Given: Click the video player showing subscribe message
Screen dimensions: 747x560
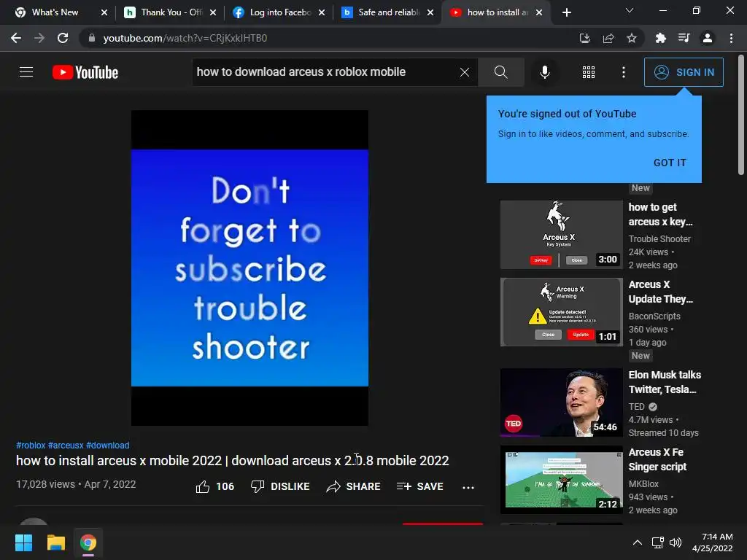Looking at the screenshot, I should 249,268.
